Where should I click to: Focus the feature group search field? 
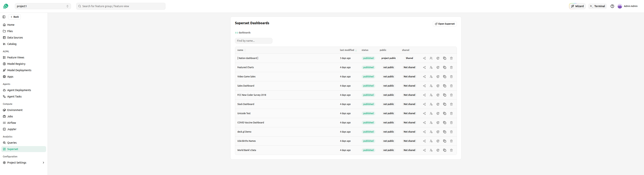pos(121,6)
